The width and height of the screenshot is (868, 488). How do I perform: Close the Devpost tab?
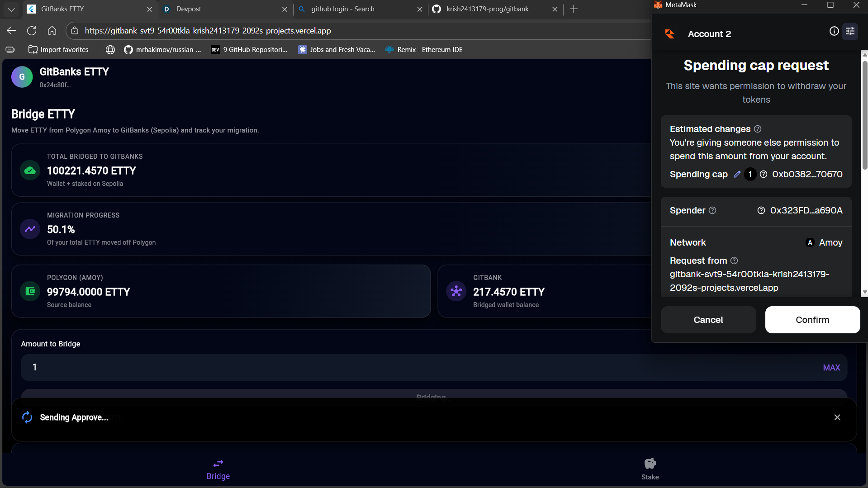(285, 9)
